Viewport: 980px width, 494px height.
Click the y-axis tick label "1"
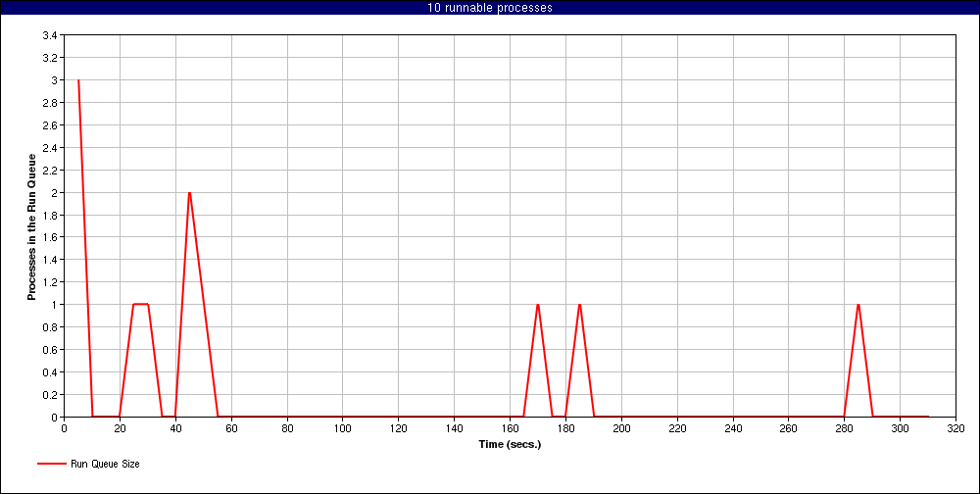(x=55, y=305)
